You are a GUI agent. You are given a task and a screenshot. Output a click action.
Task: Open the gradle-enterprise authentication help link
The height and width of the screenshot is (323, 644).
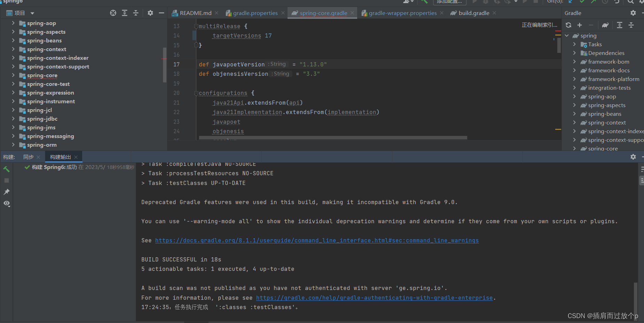374,298
